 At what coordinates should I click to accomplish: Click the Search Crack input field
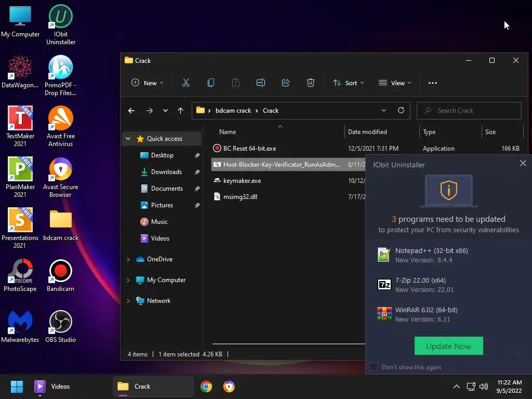click(469, 111)
